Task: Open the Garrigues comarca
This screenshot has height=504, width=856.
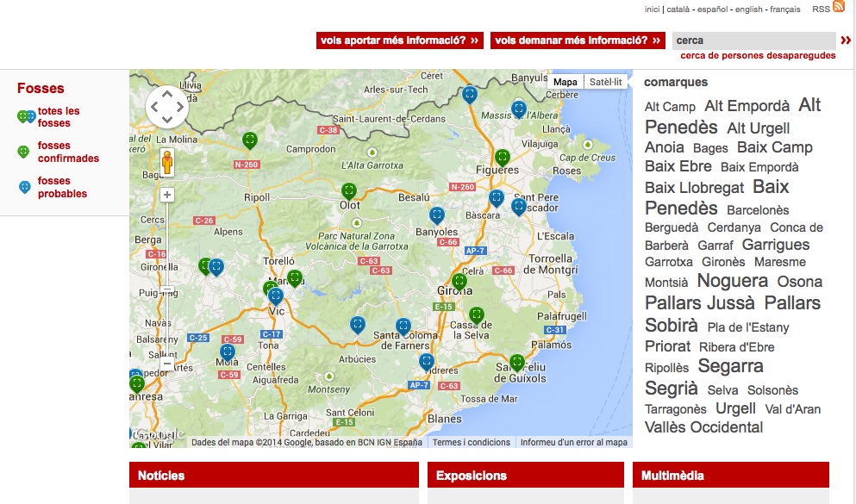Action: (x=776, y=245)
